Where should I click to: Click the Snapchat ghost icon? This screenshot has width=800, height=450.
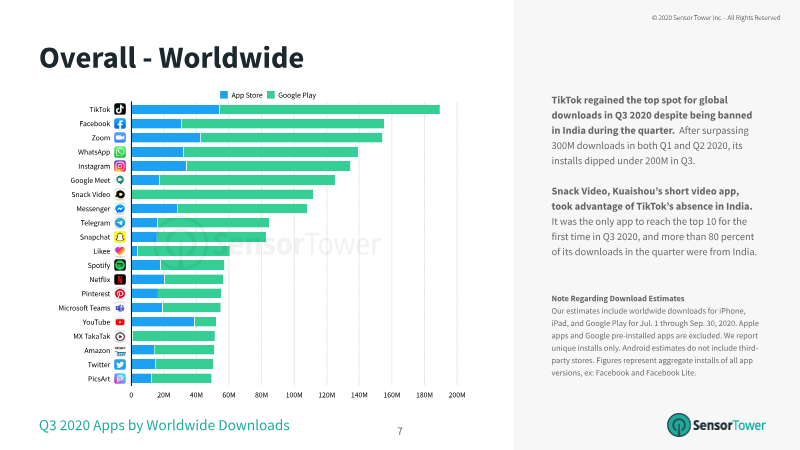120,237
